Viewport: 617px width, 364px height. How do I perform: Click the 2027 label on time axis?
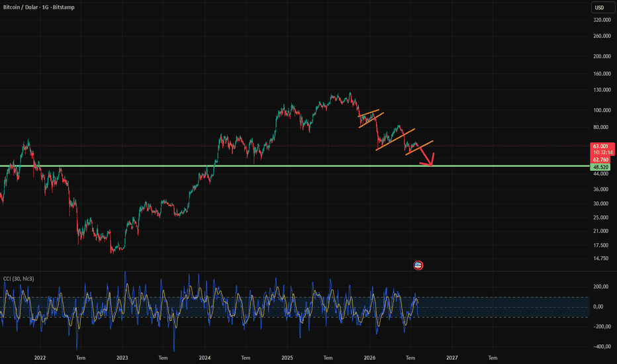coord(451,357)
